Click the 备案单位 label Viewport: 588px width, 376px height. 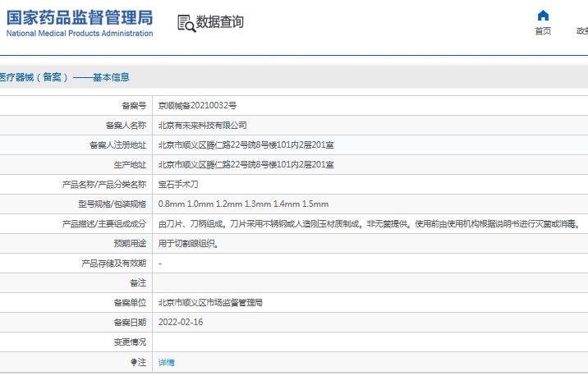[x=130, y=303]
